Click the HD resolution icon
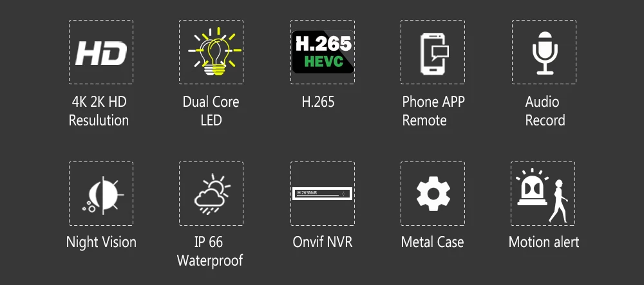The image size is (644, 285). pyautogui.click(x=101, y=53)
